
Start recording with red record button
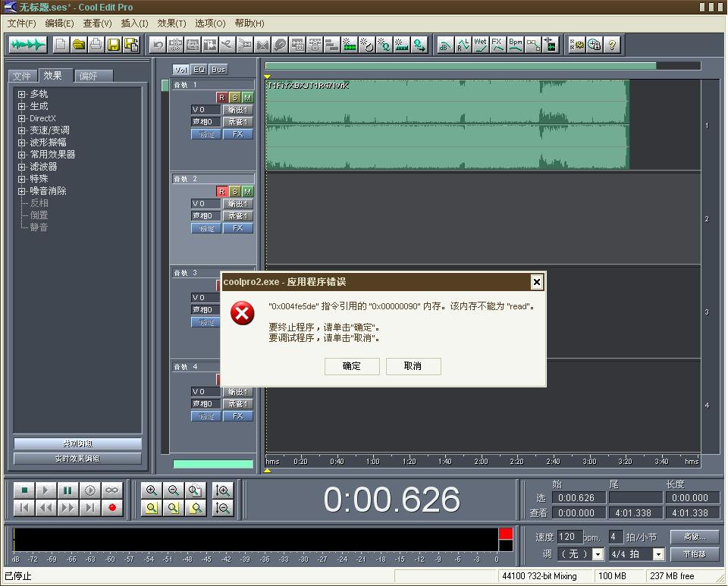(112, 508)
